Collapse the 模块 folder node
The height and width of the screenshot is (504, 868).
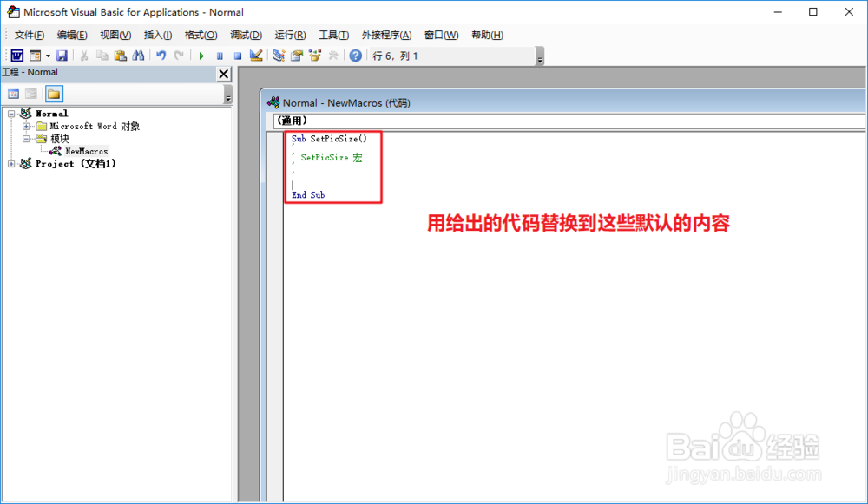click(26, 139)
